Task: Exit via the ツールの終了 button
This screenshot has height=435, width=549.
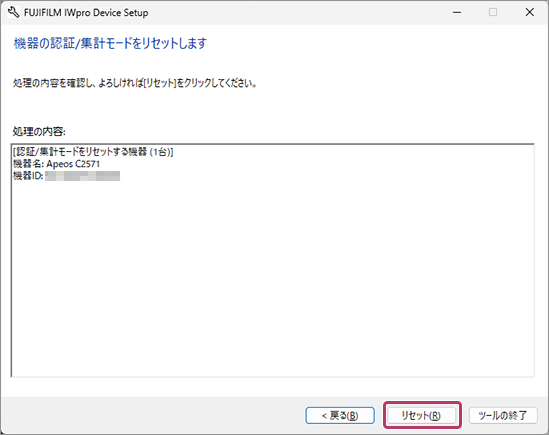Action: [503, 415]
